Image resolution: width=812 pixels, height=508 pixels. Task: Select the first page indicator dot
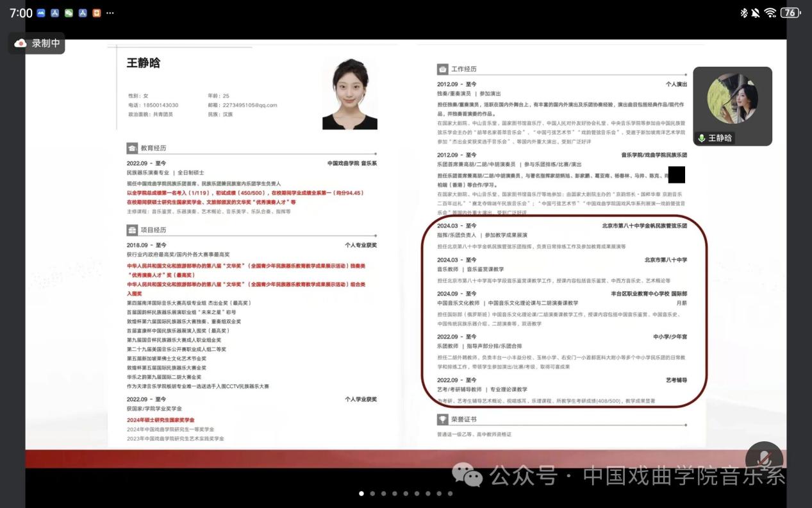pos(361,493)
